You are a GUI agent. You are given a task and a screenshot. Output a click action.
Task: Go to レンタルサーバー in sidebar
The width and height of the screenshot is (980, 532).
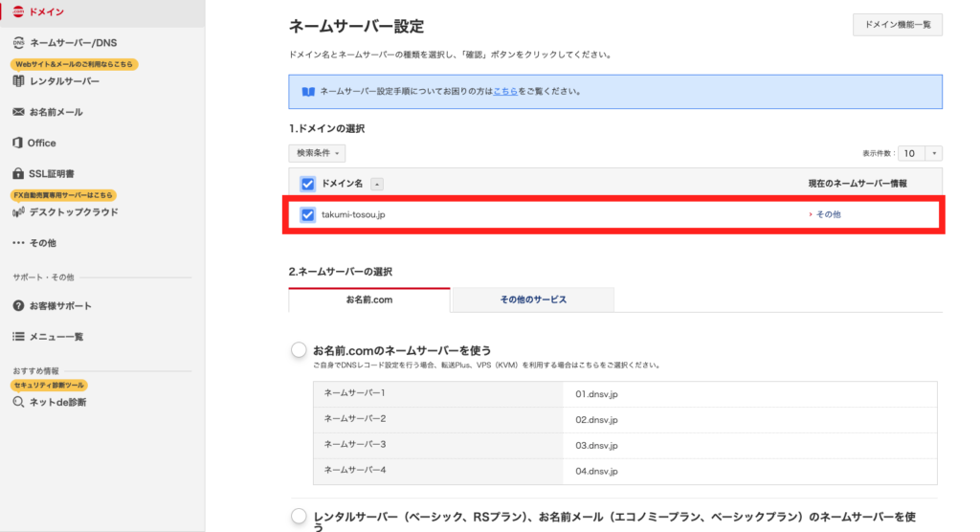coord(64,81)
